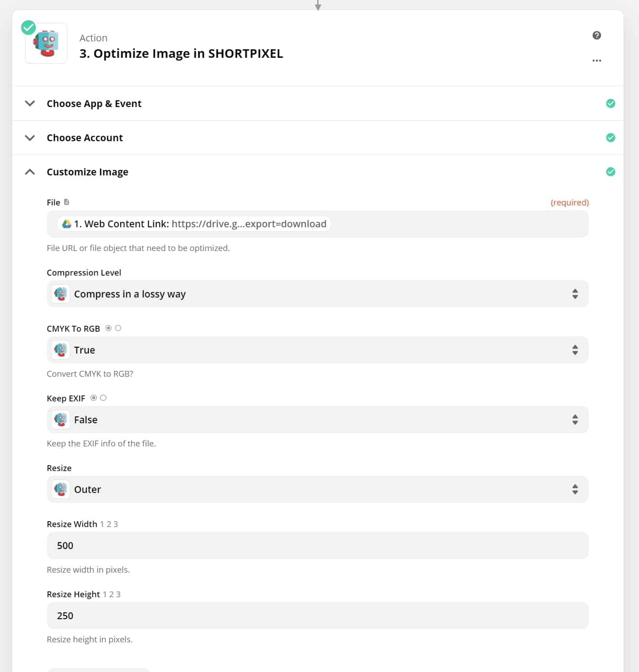Click the Web Content Link pill in File
639x672 pixels.
click(x=195, y=224)
